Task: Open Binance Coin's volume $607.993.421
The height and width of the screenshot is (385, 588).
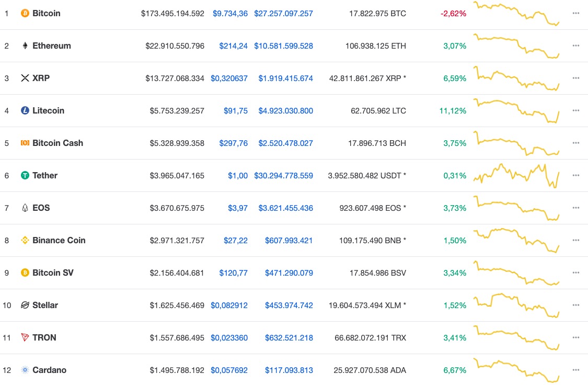Action: (289, 240)
